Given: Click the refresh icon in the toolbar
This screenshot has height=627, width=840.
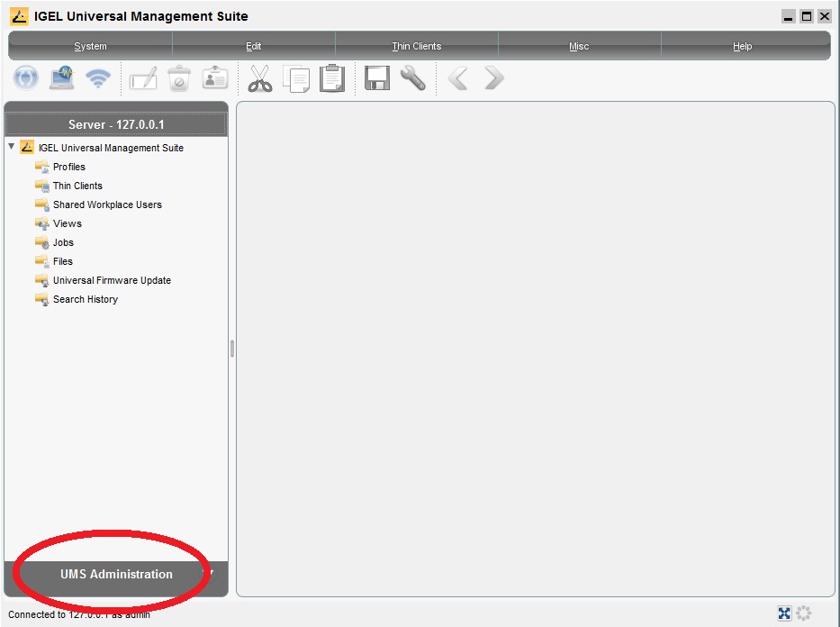Looking at the screenshot, I should (26, 78).
